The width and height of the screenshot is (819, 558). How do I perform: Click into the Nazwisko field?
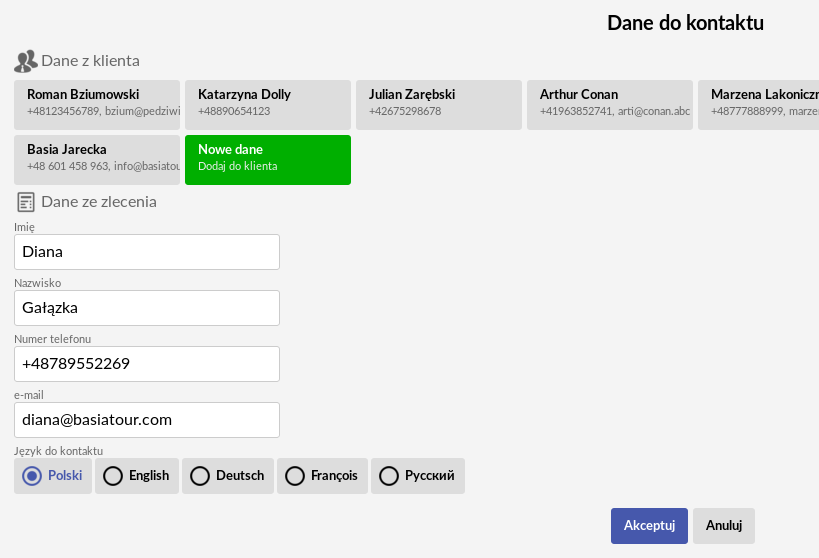click(x=147, y=308)
